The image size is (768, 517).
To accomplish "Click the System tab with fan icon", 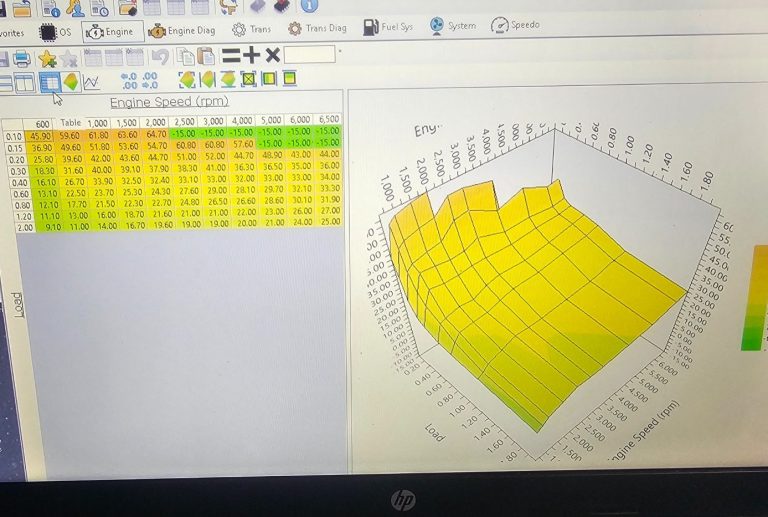I will pyautogui.click(x=453, y=27).
